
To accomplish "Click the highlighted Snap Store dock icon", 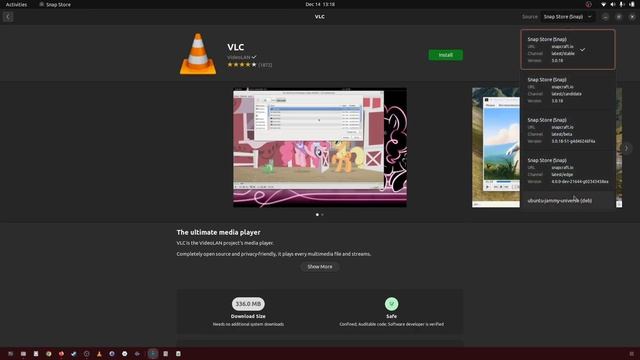I will point(153,354).
